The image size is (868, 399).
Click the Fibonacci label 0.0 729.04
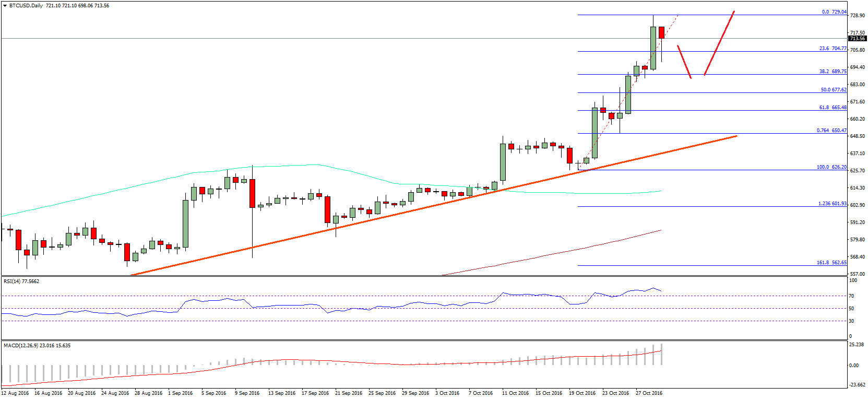pyautogui.click(x=834, y=12)
